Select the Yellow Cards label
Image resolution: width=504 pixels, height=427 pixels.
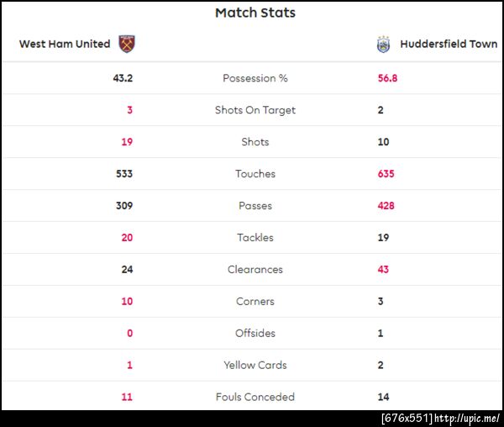point(255,366)
